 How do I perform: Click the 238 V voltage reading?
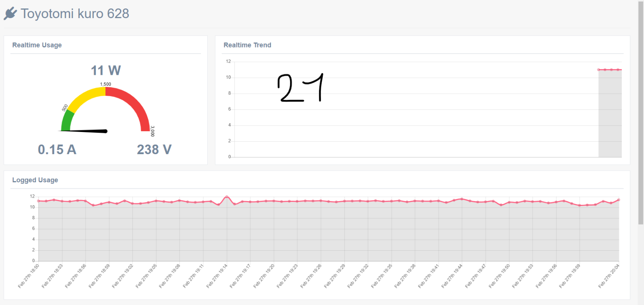[154, 150]
